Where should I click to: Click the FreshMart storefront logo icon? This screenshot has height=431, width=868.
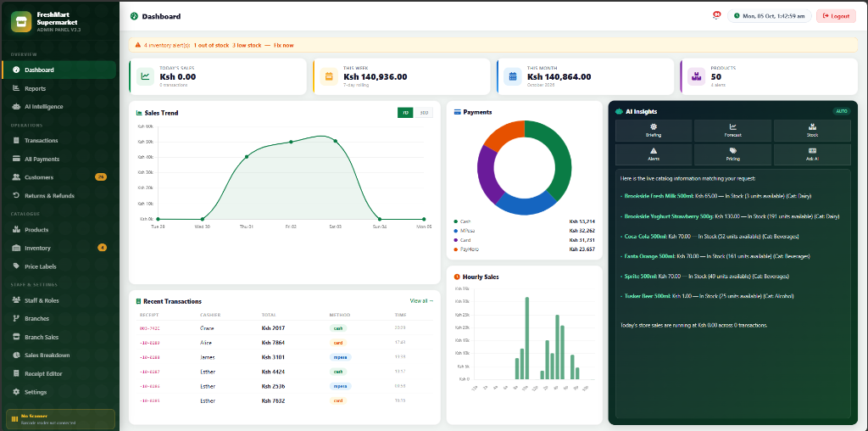tap(21, 21)
